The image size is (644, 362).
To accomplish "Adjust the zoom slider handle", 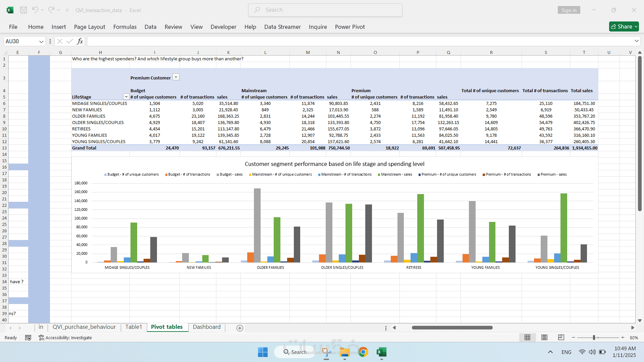I will pyautogui.click(x=594, y=338).
